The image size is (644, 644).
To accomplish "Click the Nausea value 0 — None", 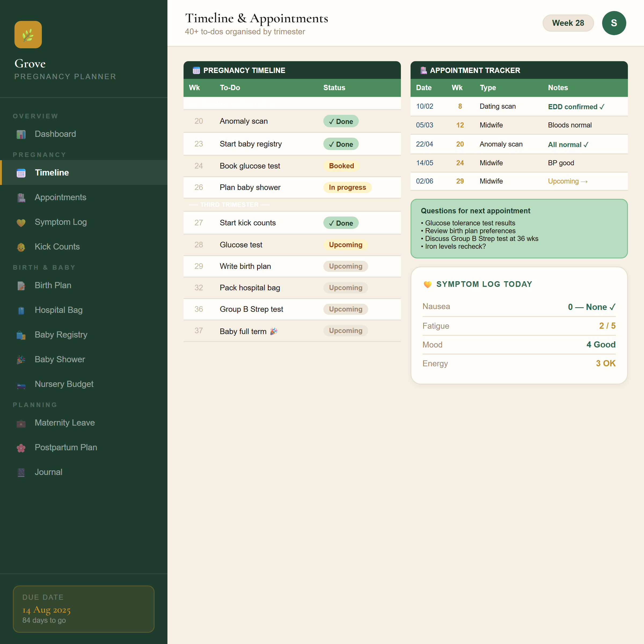I will pos(591,307).
